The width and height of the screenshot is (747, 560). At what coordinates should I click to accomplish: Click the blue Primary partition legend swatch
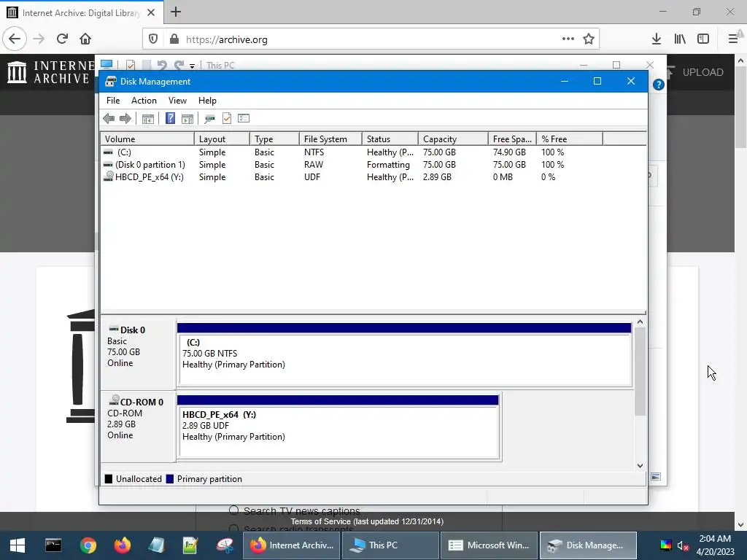pyautogui.click(x=169, y=479)
